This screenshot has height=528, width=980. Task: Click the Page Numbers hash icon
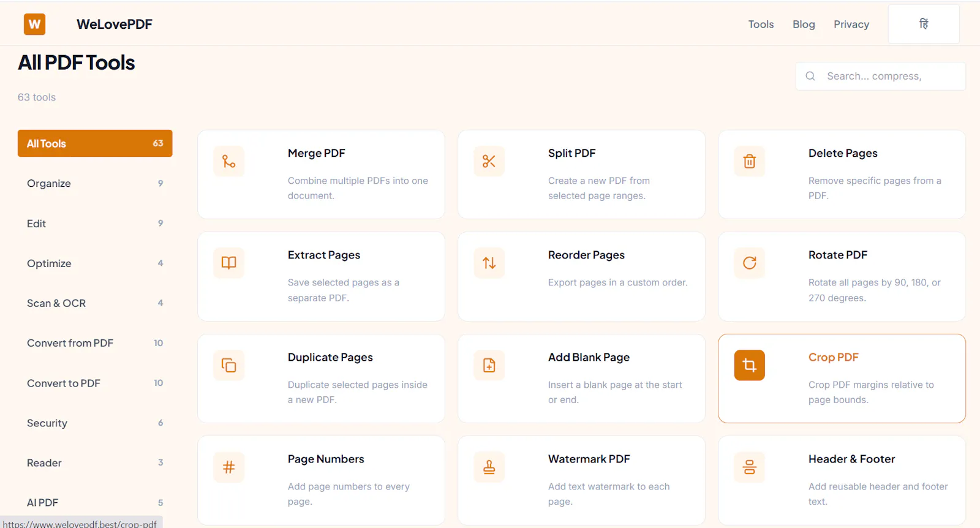(229, 467)
